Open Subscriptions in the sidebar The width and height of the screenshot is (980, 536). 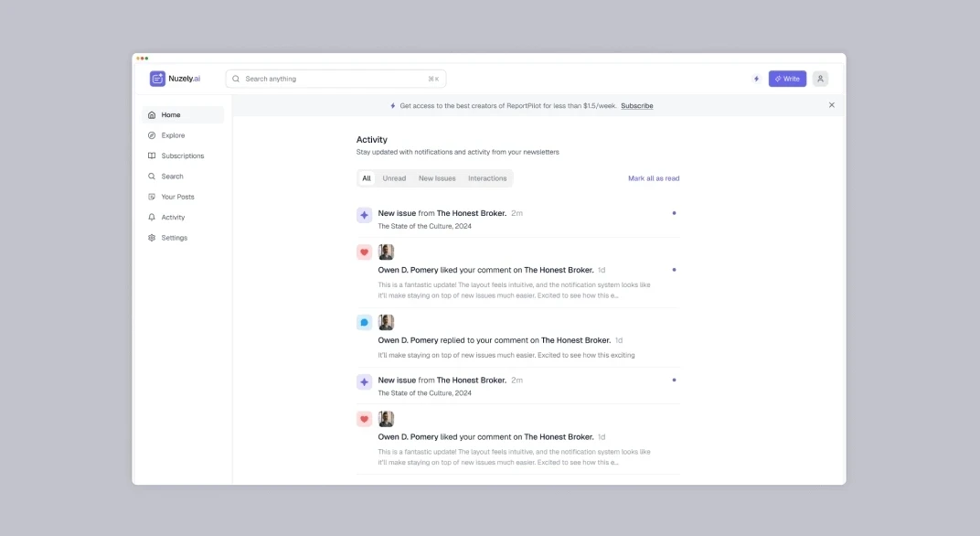(183, 155)
